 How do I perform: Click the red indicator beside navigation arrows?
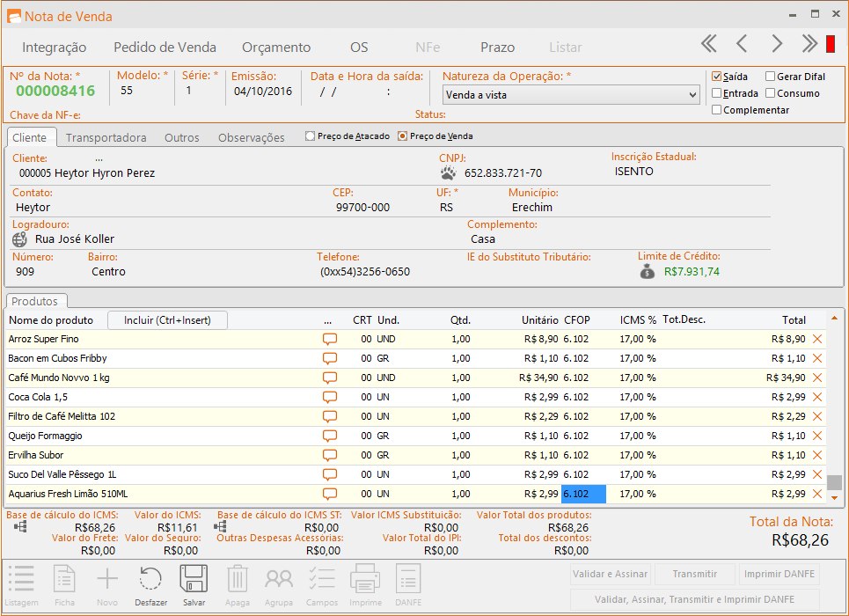831,44
